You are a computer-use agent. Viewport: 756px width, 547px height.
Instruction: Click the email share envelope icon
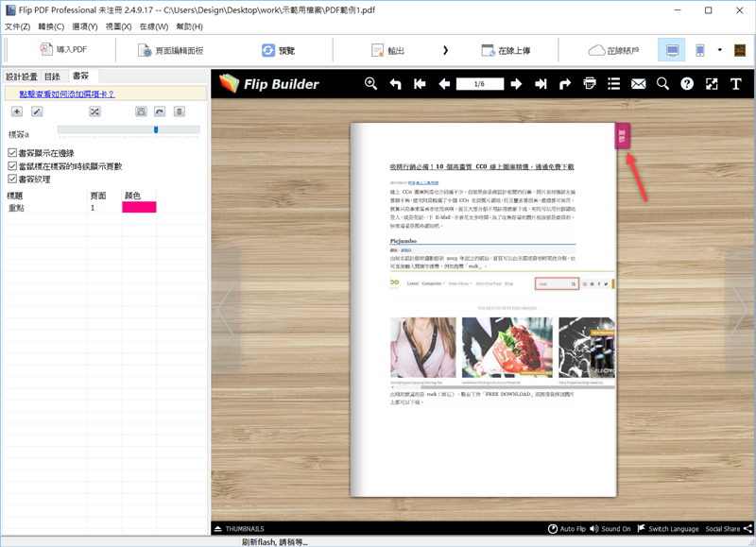[639, 84]
